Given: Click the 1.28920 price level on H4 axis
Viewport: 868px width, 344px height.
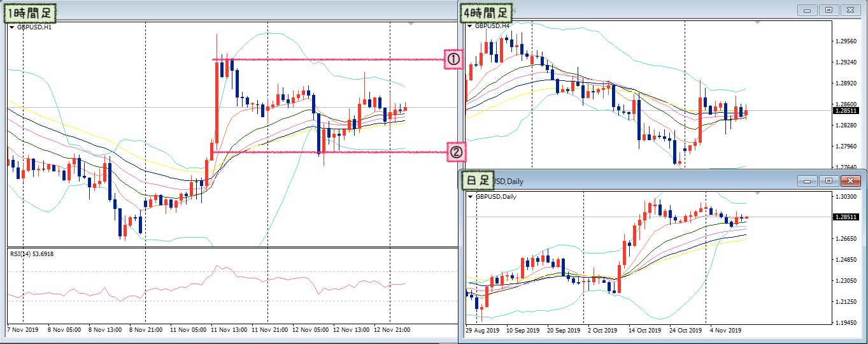Looking at the screenshot, I should tap(845, 83).
